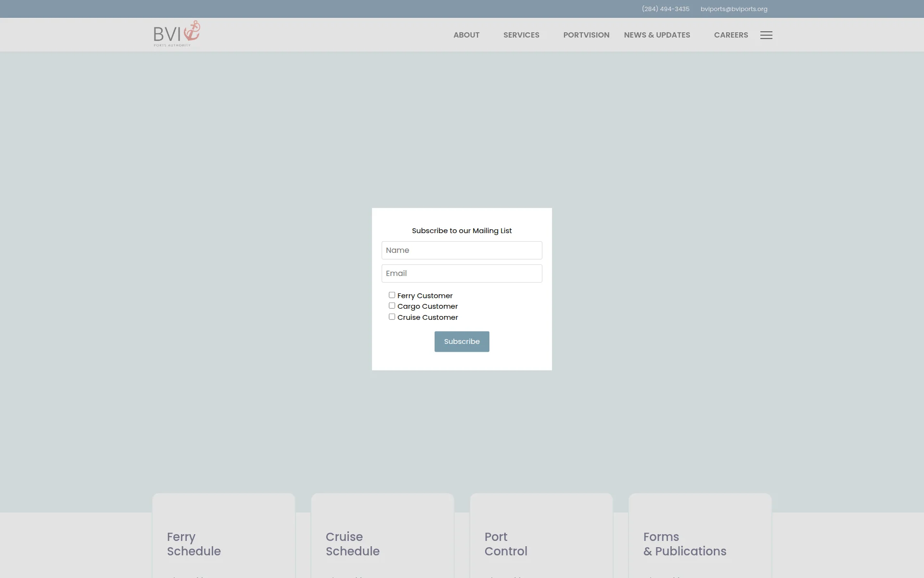Open NEWS & UPDATES menu
Screen dimensions: 924x578
tap(657, 35)
